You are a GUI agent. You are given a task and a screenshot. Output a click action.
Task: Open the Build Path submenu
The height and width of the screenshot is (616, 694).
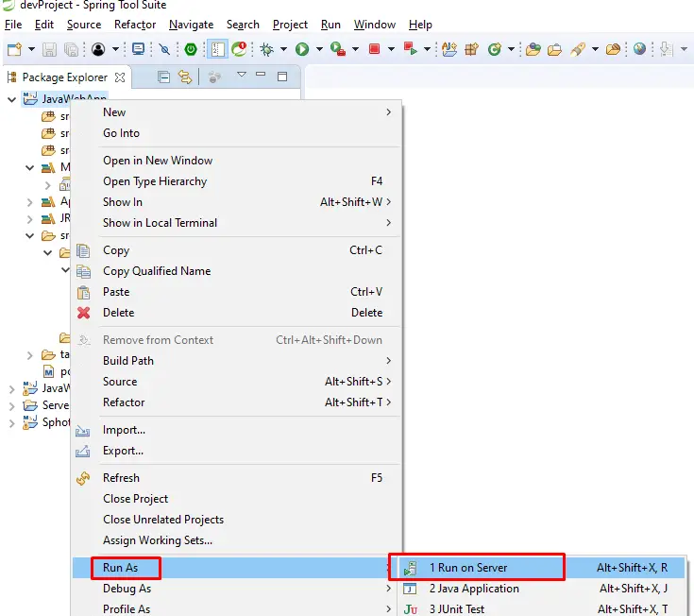tap(237, 361)
